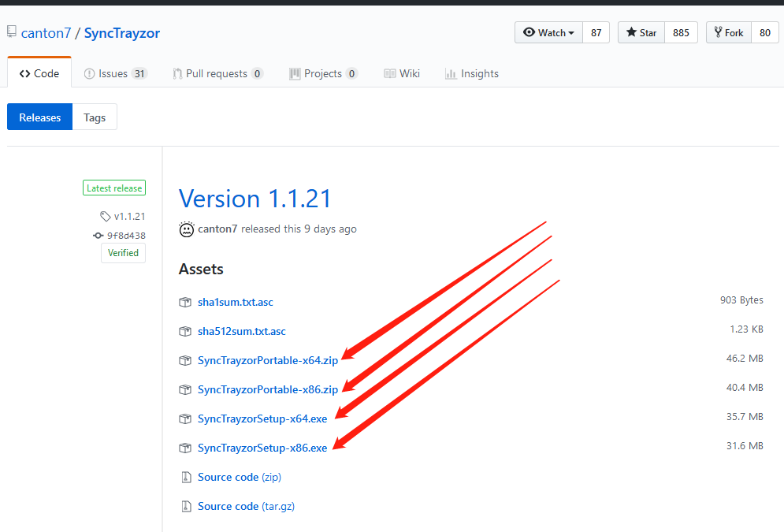Open the Insights tab
The image size is (784, 532).
pos(472,73)
